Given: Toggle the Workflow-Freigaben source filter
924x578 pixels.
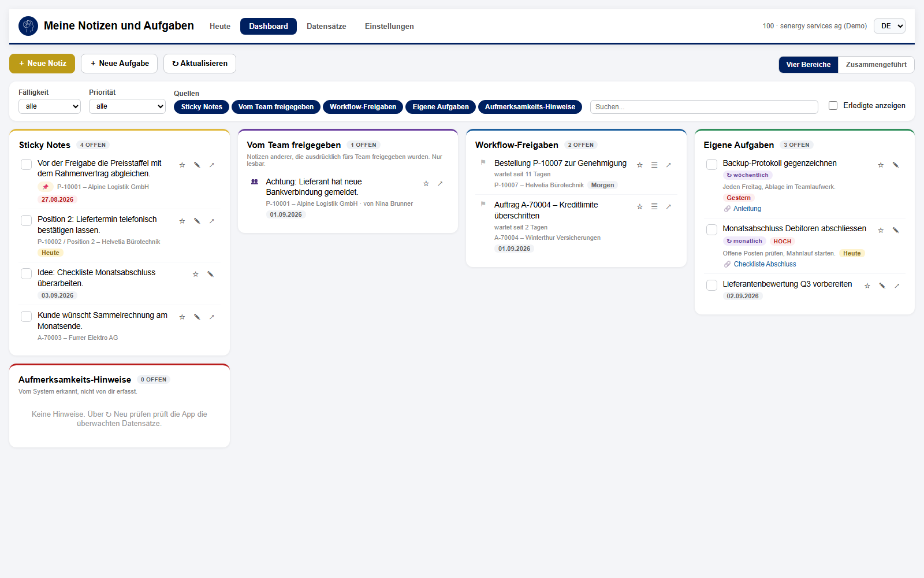Looking at the screenshot, I should pos(363,107).
